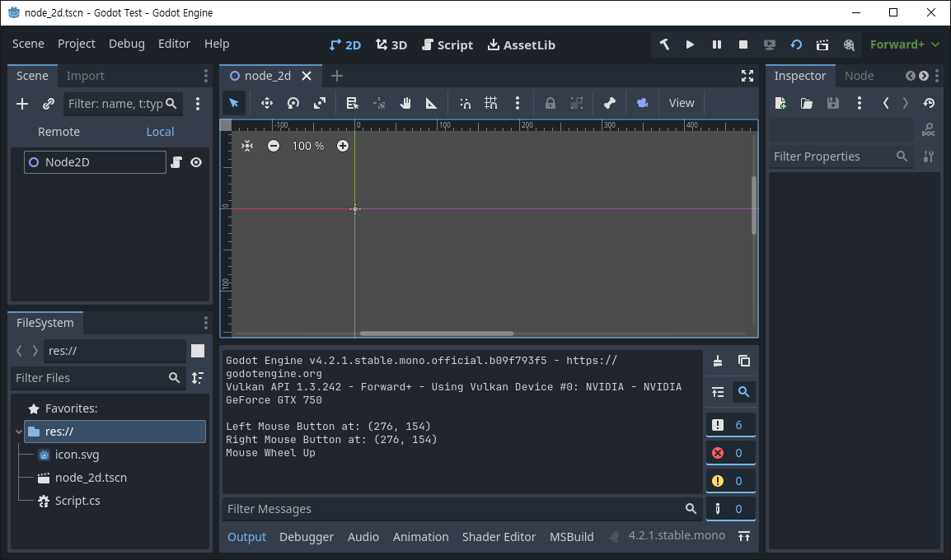Open the Scene menu

click(x=28, y=44)
